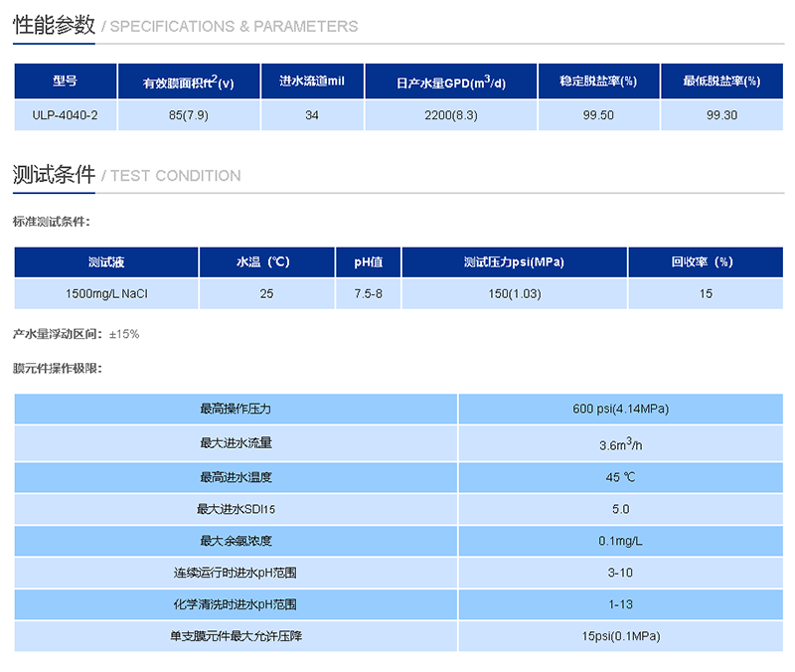Click the pH值 header in test table

tap(368, 261)
